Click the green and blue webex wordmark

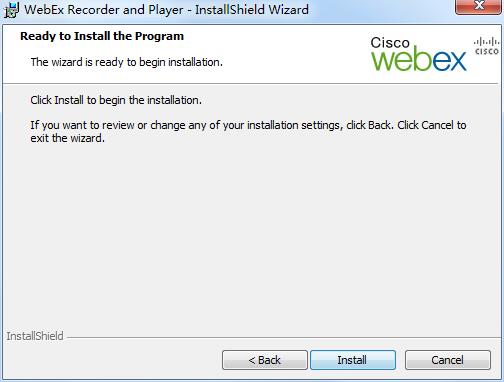point(419,60)
